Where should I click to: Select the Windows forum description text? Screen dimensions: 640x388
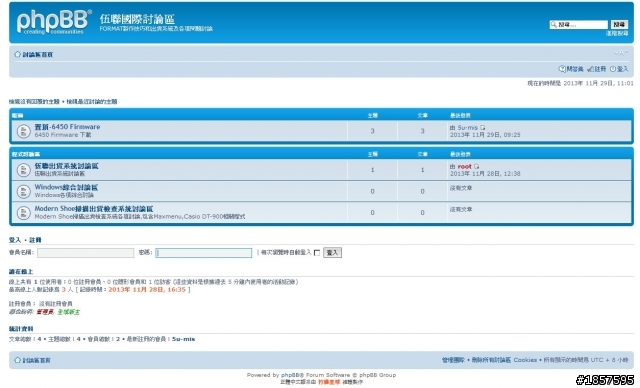pyautogui.click(x=64, y=195)
